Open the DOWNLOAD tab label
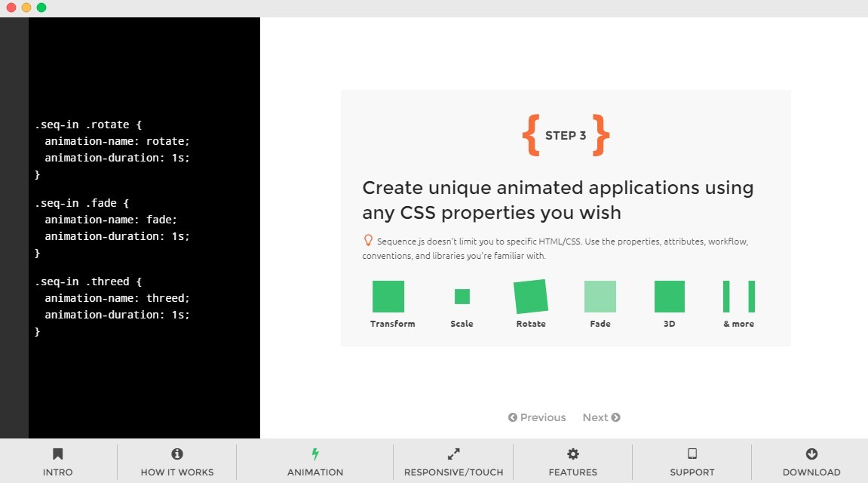This screenshot has height=483, width=868. [811, 472]
